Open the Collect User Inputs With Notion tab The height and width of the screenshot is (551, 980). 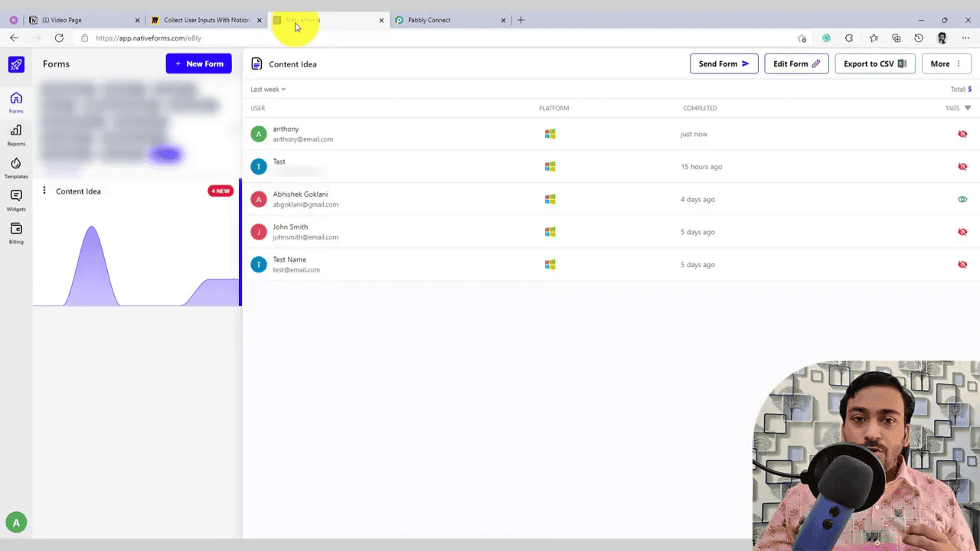pyautogui.click(x=205, y=20)
